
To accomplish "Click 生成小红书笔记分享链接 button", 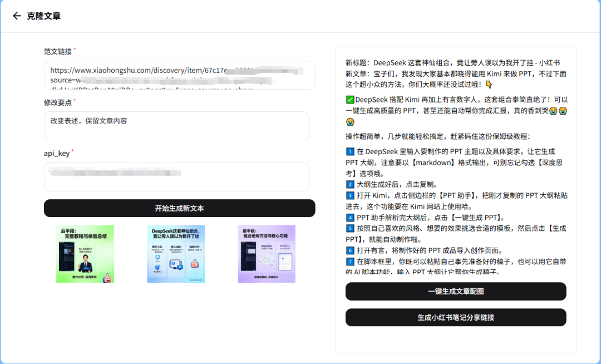I will click(x=456, y=317).
